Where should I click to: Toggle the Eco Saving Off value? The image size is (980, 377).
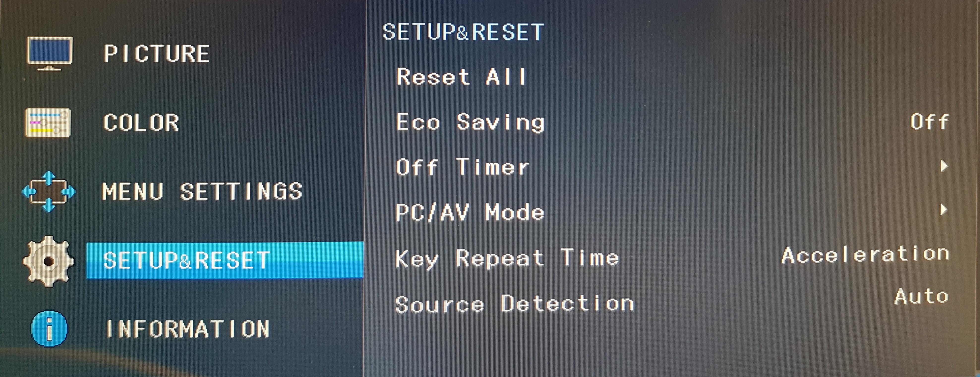pyautogui.click(x=929, y=122)
